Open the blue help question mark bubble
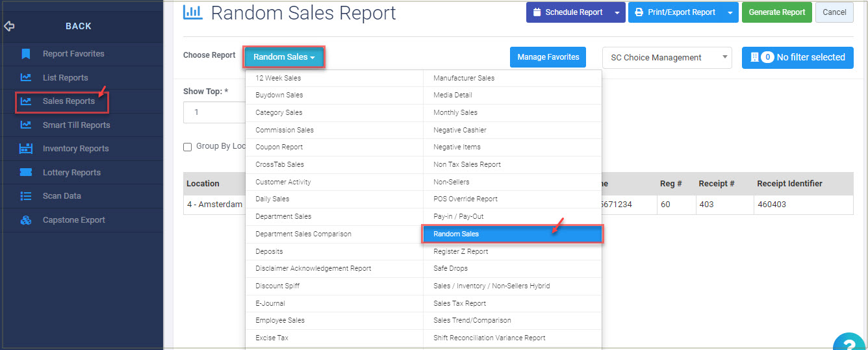Viewport: 868px width, 350px height. (x=849, y=342)
